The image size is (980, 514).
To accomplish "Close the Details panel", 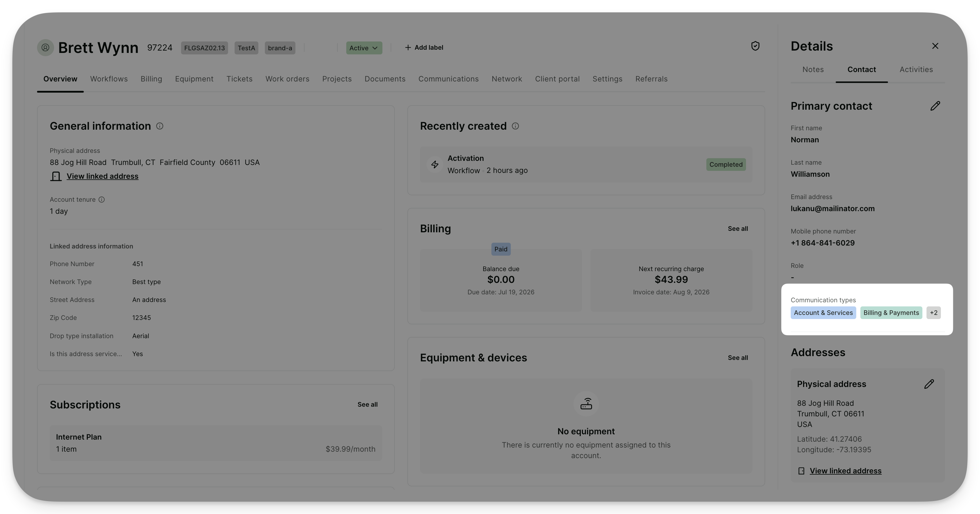I will click(x=935, y=46).
